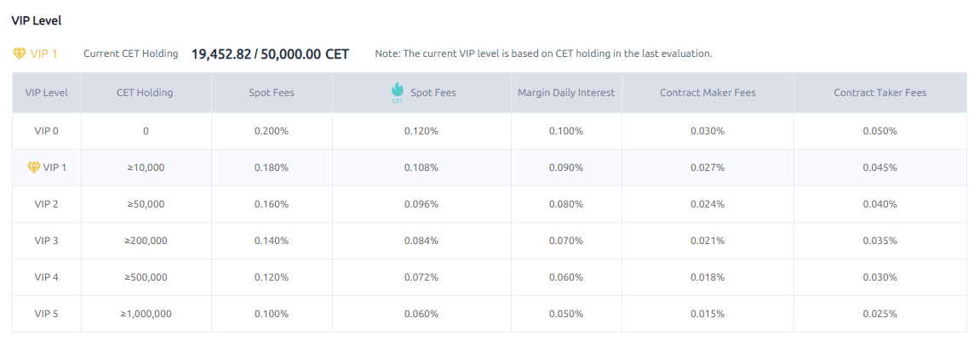
Task: Select the VIP 2 row label
Action: click(x=47, y=204)
